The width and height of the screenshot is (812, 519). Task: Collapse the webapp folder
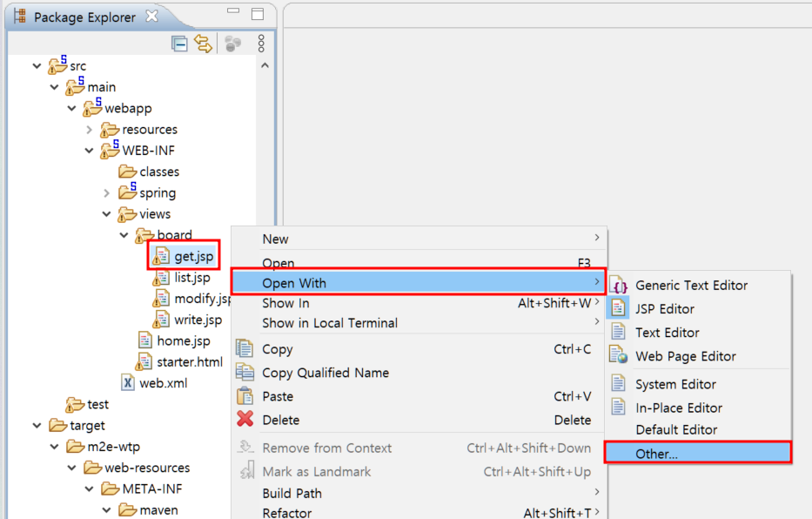click(x=72, y=108)
